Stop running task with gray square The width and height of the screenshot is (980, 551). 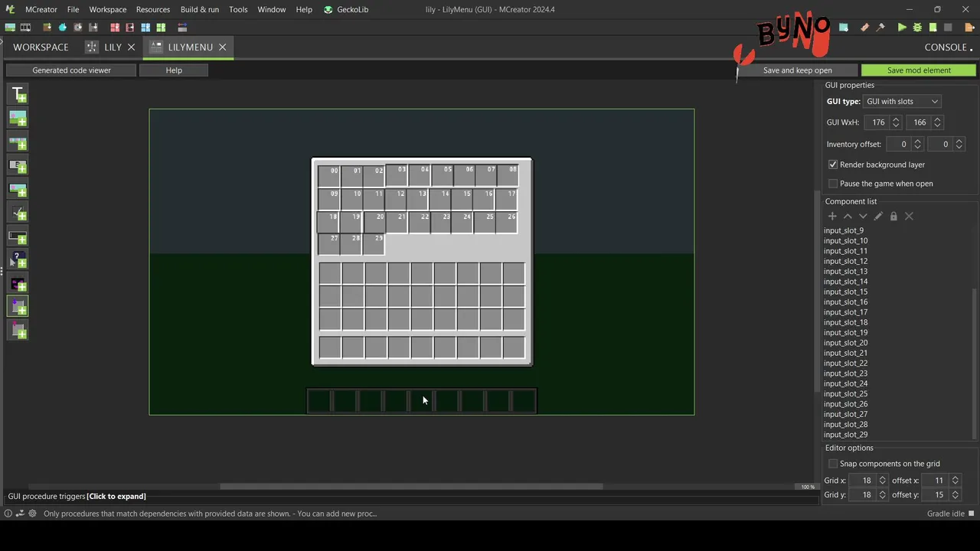point(948,28)
